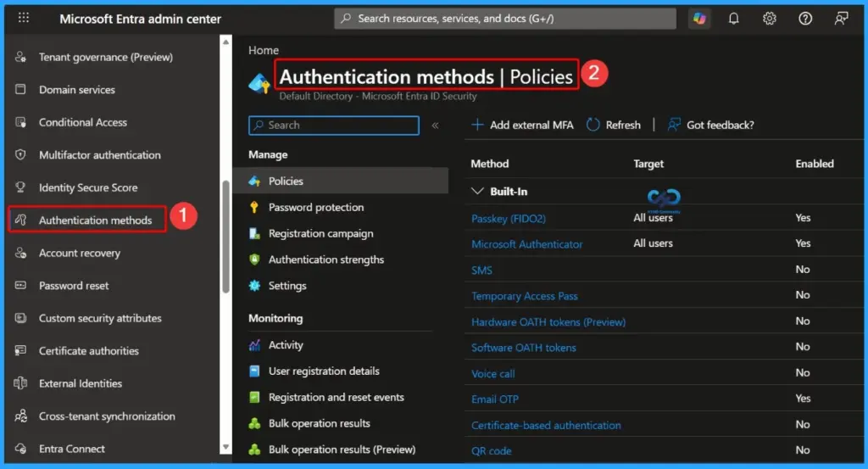
Task: Click the Multifactor authentication shield icon
Action: (20, 154)
